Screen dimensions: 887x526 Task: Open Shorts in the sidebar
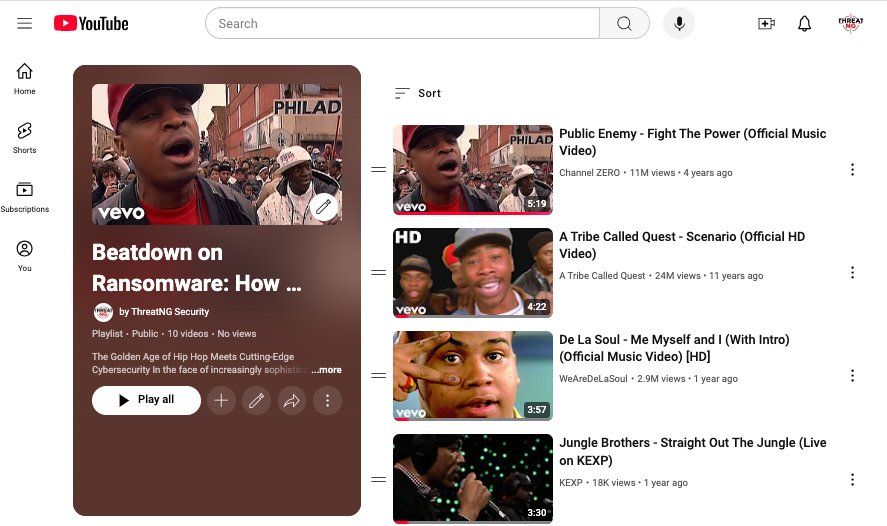[24, 138]
